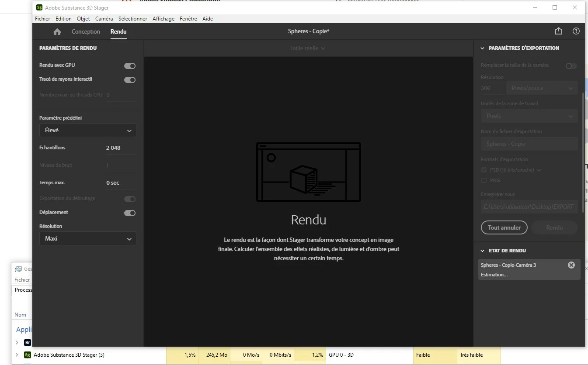Go to the Home screen icon
This screenshot has height=365, width=588.
(57, 31)
